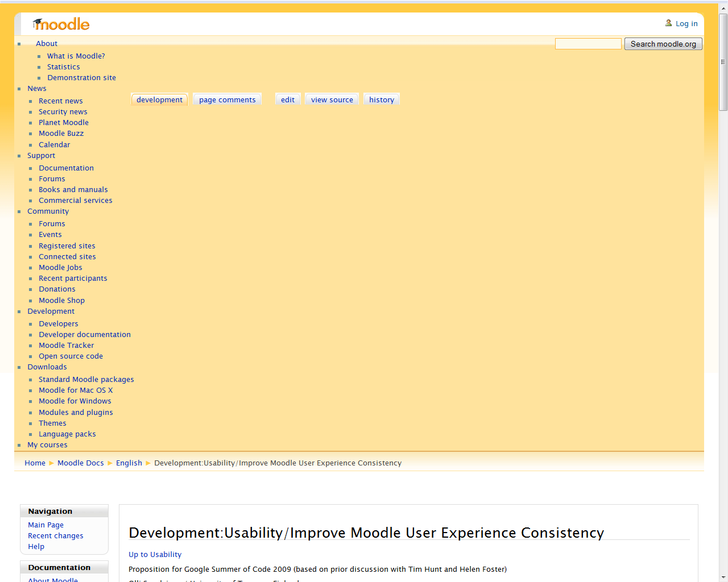Click the scrollbar up arrow

tap(723, 7)
